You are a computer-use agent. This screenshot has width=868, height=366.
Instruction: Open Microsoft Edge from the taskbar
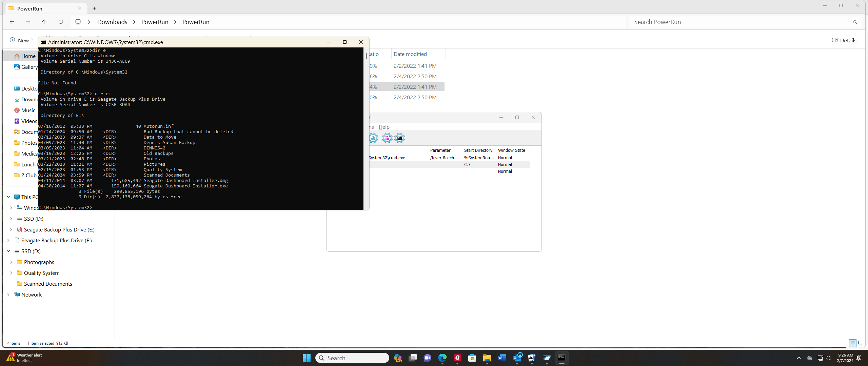click(x=442, y=358)
